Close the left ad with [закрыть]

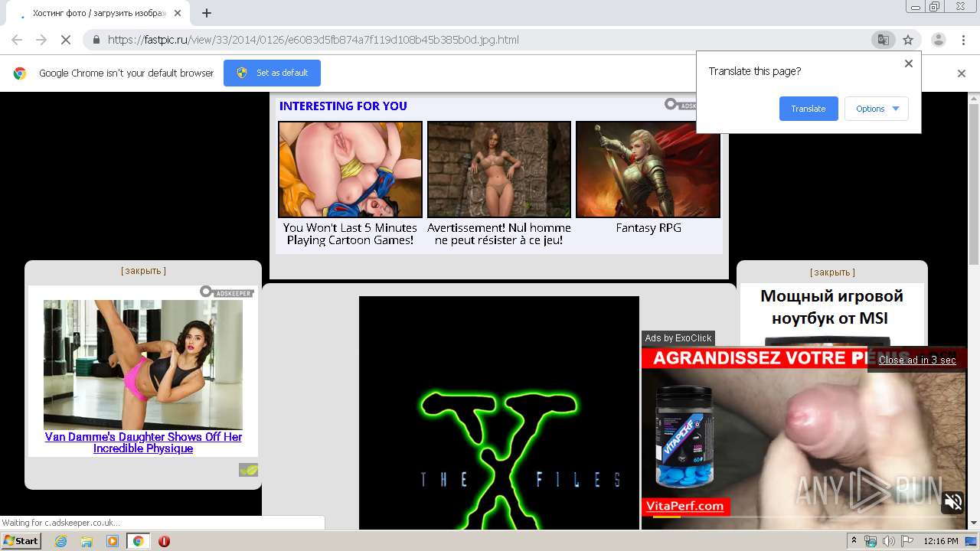(x=143, y=271)
